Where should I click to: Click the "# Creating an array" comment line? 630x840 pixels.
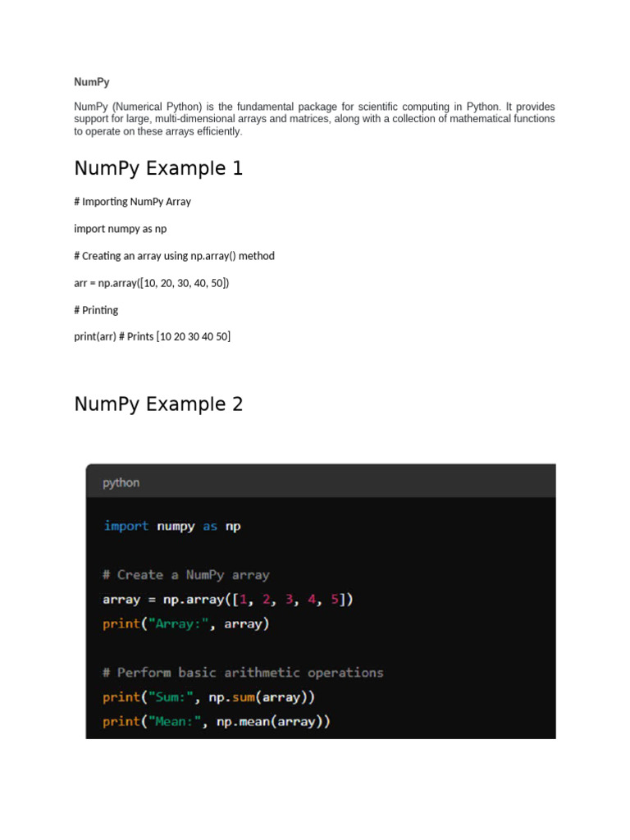point(174,255)
